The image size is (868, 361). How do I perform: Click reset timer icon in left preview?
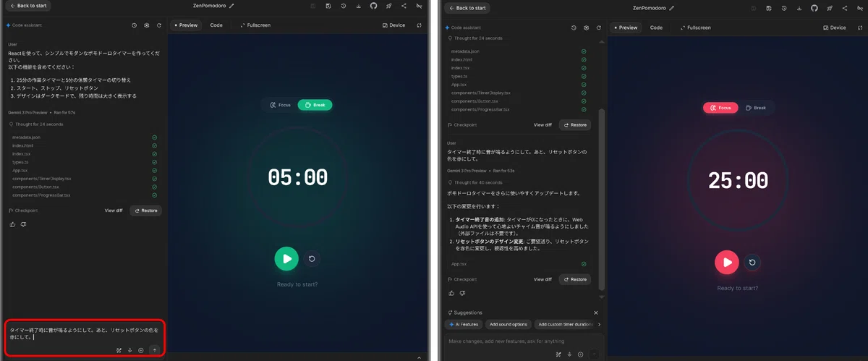coord(312,258)
